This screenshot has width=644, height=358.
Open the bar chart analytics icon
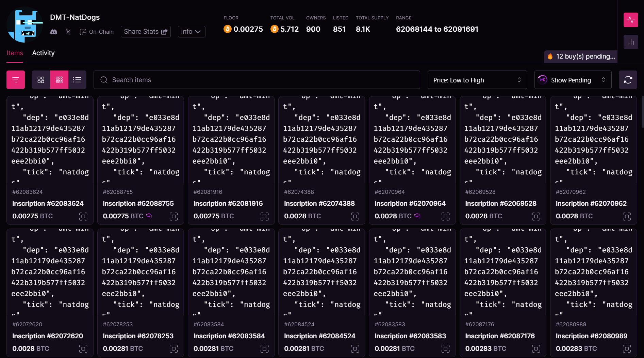pyautogui.click(x=631, y=42)
